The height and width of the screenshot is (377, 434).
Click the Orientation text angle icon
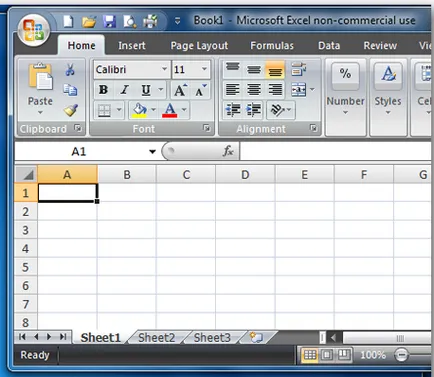pyautogui.click(x=277, y=110)
